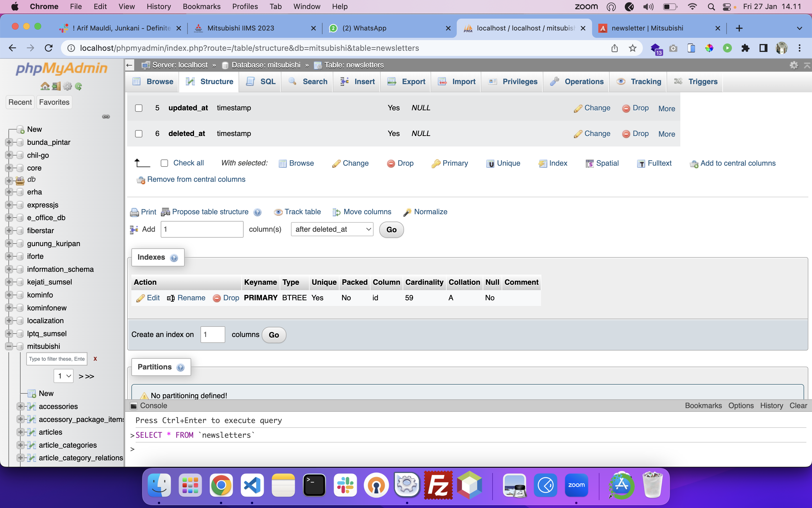The height and width of the screenshot is (508, 812).
Task: Open the Chrome History menu
Action: tap(159, 7)
